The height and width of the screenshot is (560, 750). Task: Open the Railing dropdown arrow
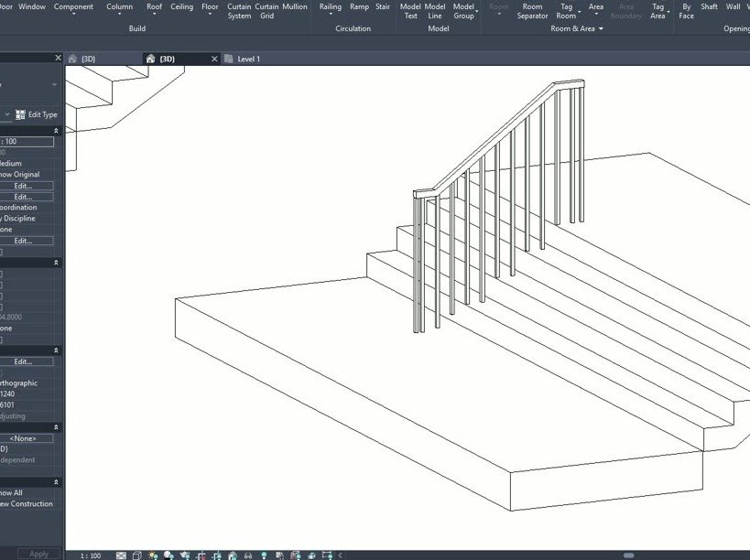[x=331, y=15]
